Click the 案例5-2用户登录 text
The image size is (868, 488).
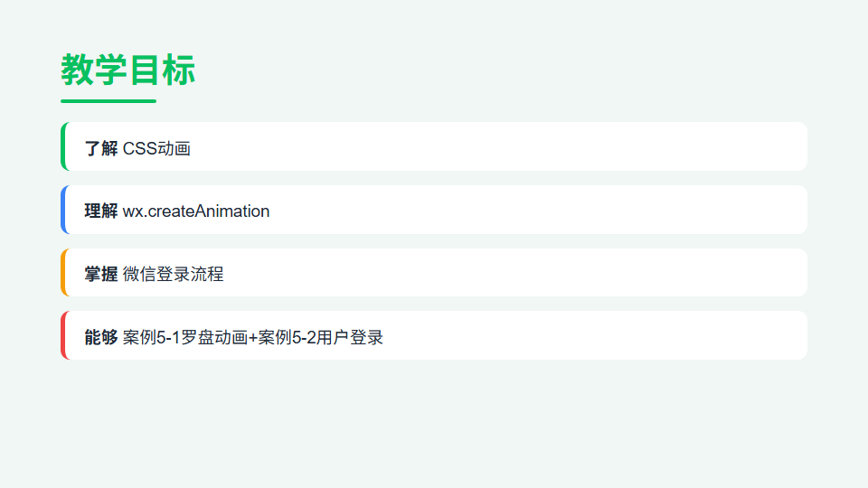[320, 337]
